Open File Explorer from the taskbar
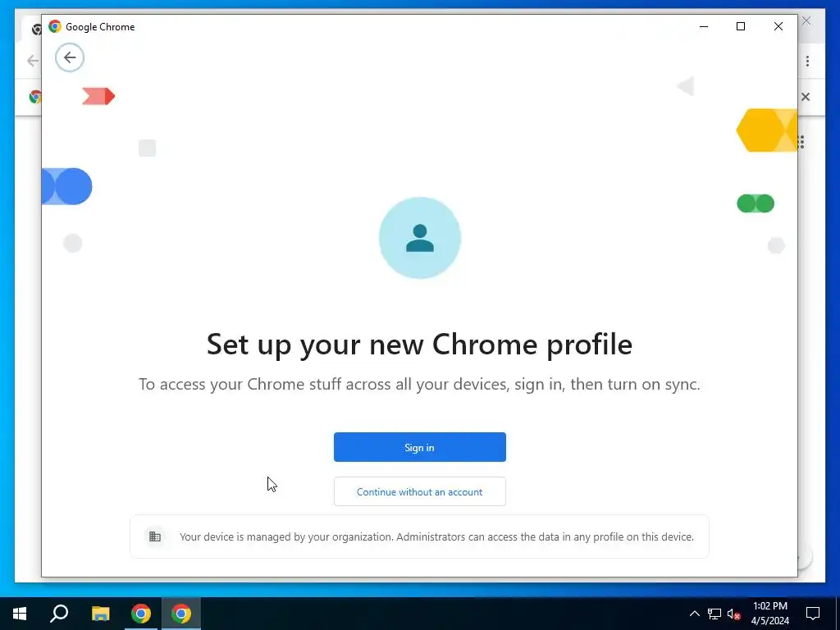The height and width of the screenshot is (630, 840). [100, 614]
